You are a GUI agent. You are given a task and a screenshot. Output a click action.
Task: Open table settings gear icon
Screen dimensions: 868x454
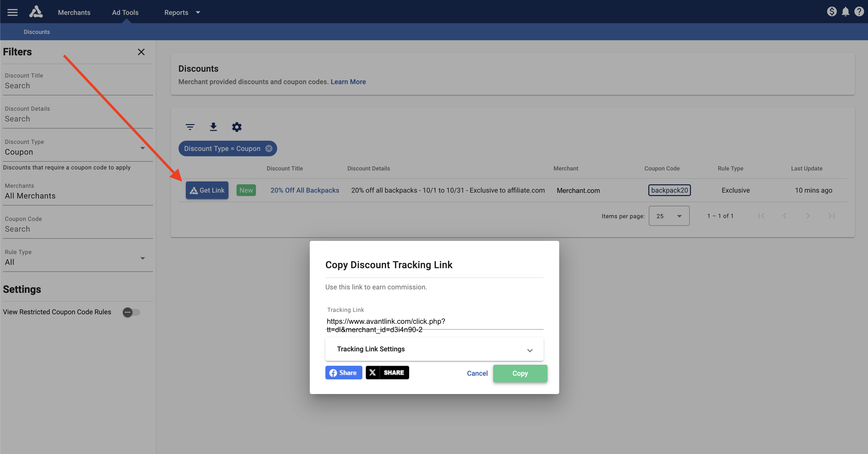click(236, 127)
